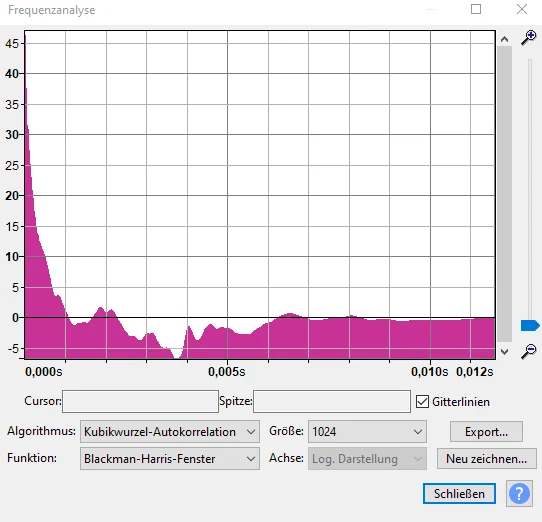
Task: Open the Größe 1024 dropdown
Action: [367, 431]
